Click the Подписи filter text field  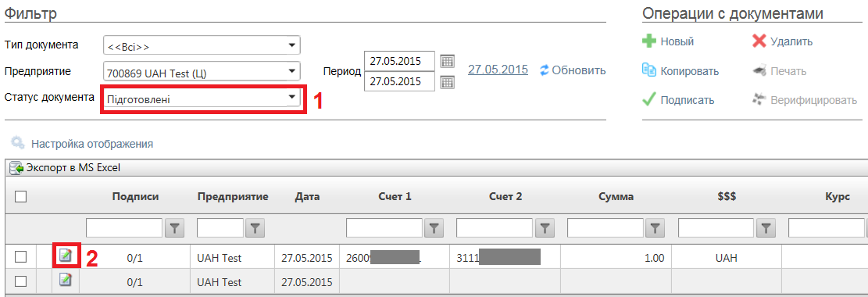tap(124, 227)
